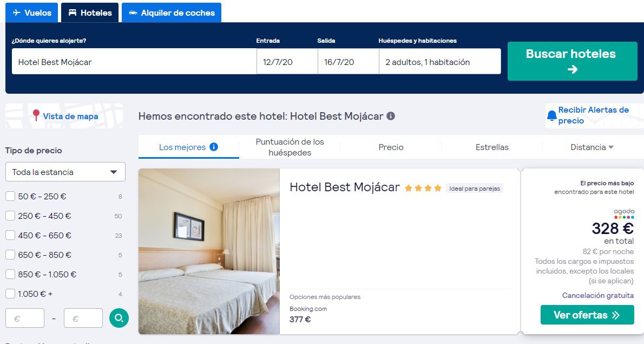644x344 pixels.
Task: Click the agoda logo above the price
Action: point(624,213)
